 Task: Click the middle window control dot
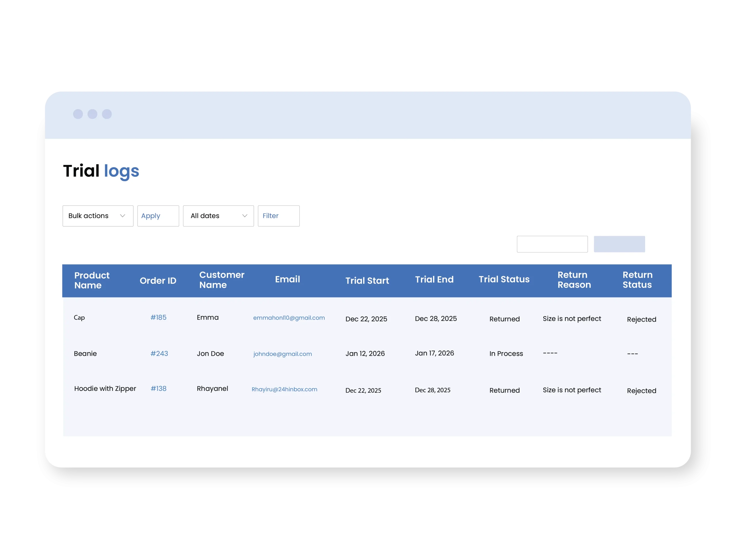[92, 114]
